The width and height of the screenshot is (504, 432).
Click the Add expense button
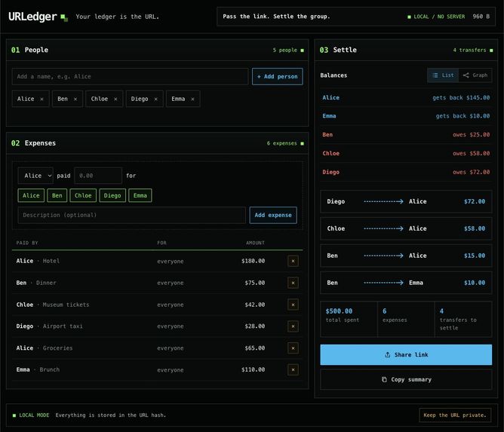273,215
